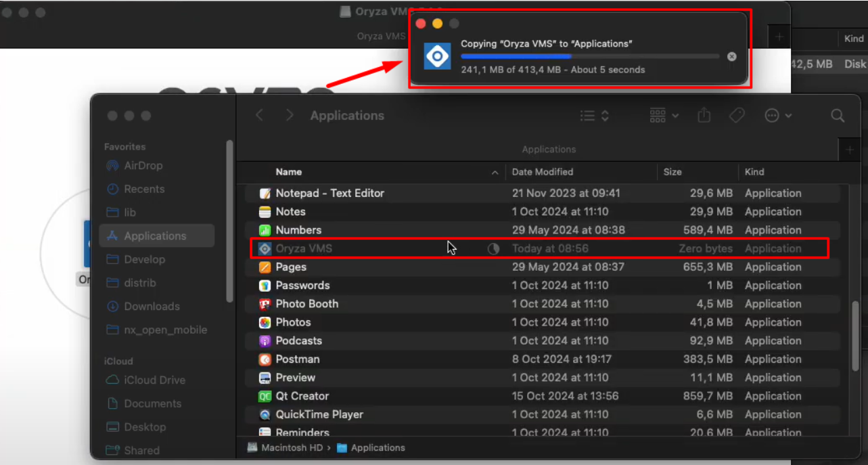Go back in Finder history
This screenshot has width=868, height=465.
[260, 116]
